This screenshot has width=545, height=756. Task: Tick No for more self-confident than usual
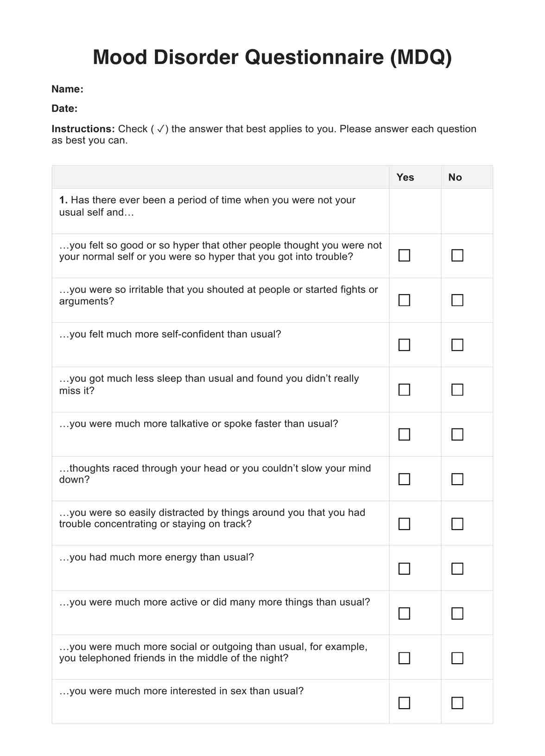[x=457, y=345]
